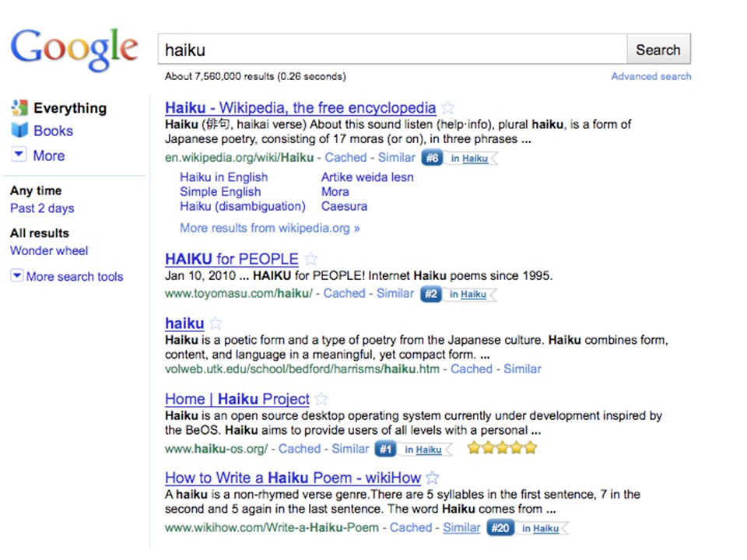This screenshot has width=747, height=560.
Task: Click the five gold stars rating
Action: tap(502, 448)
